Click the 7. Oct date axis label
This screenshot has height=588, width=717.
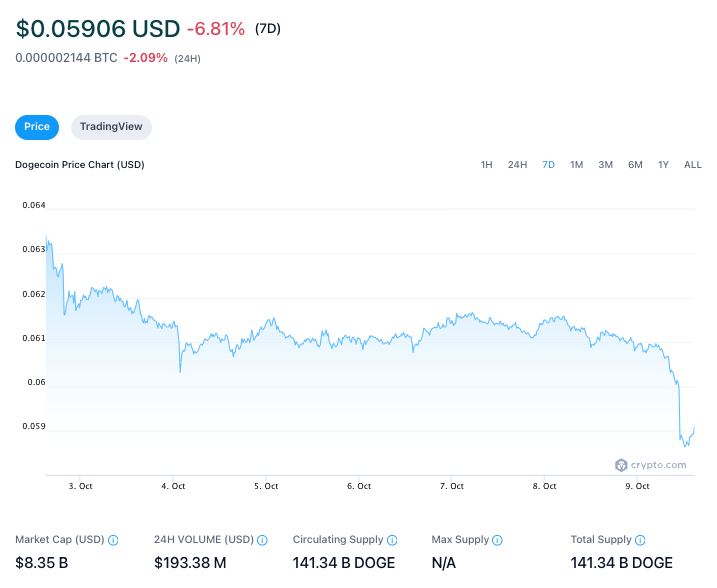452,486
